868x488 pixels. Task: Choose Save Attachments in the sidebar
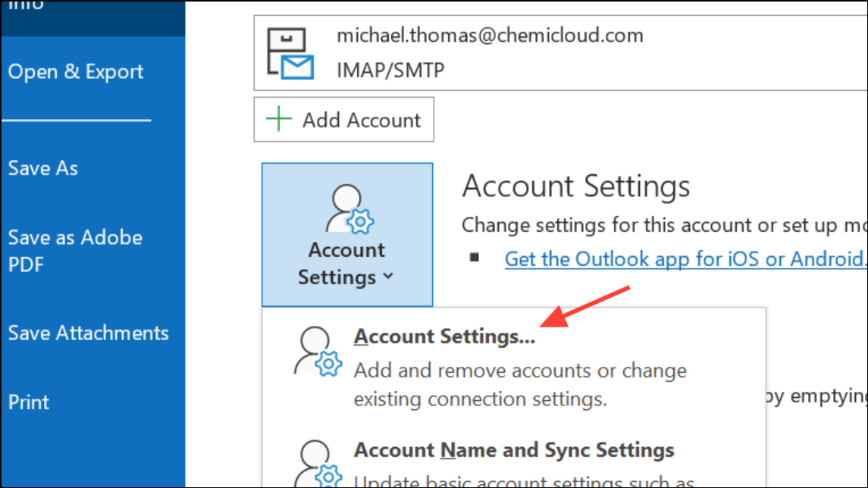click(88, 333)
